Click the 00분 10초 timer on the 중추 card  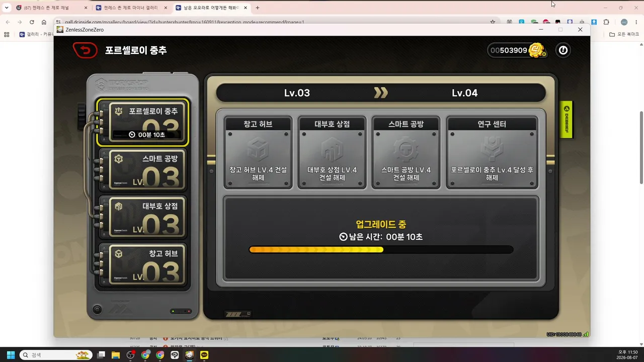click(147, 135)
